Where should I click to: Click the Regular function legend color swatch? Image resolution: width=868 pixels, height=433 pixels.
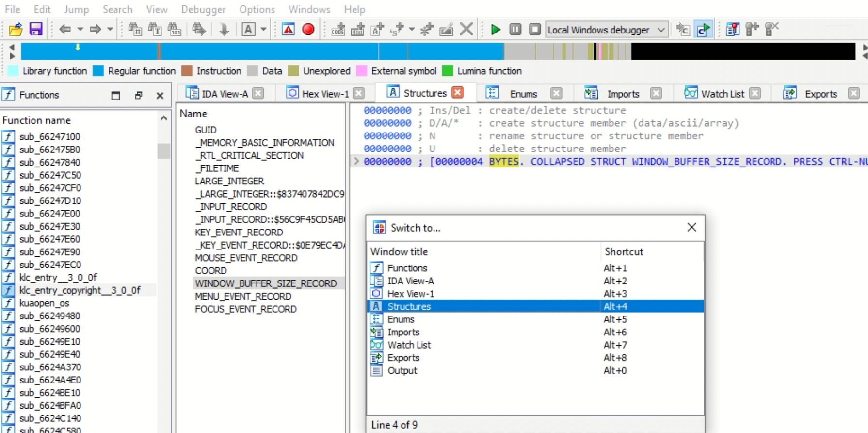(x=98, y=71)
